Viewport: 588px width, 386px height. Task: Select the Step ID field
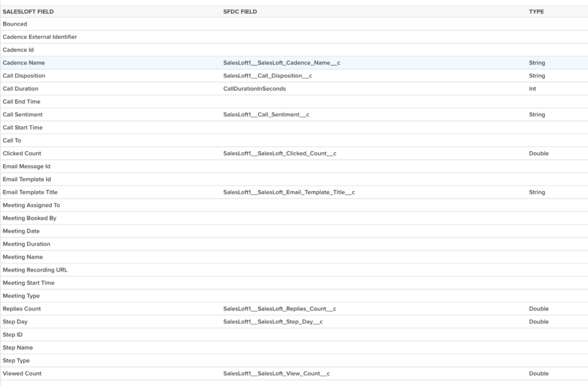(x=13, y=335)
